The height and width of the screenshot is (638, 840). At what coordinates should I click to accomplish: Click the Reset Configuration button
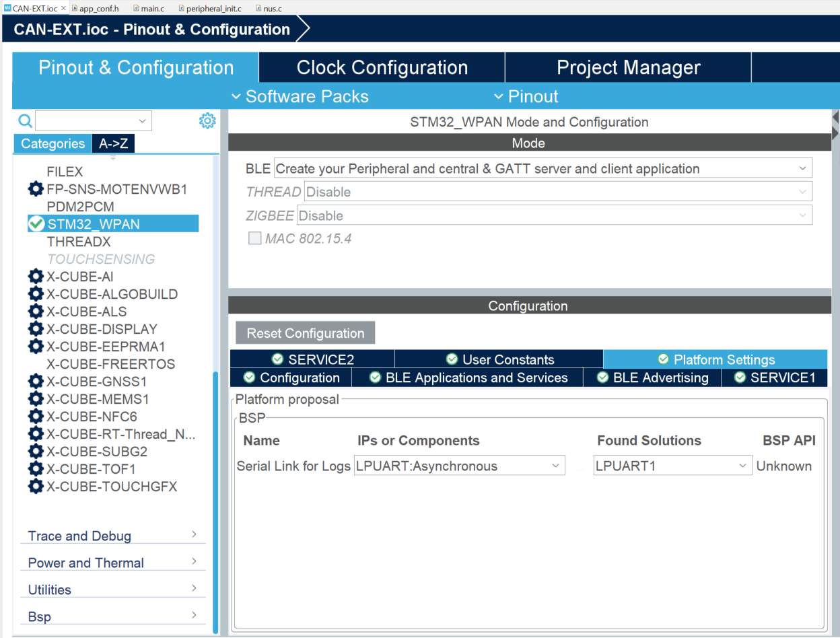[x=305, y=333]
